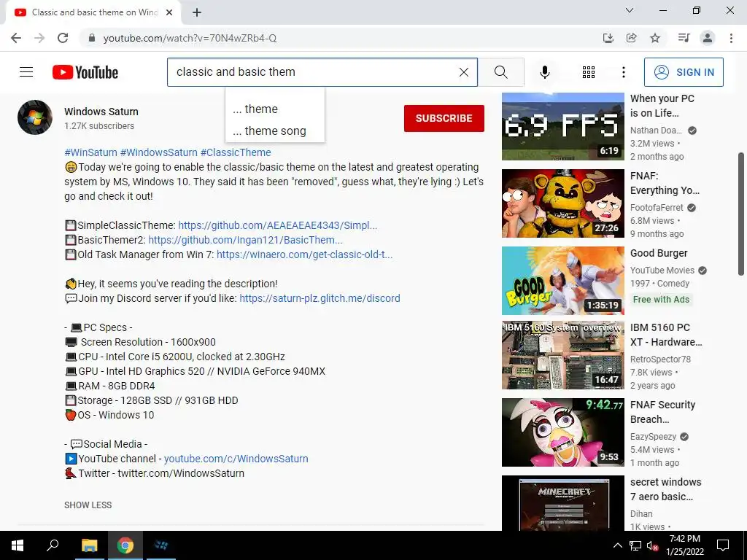Viewport: 747px width, 560px height.
Task: Open Chrome tab search chevron
Action: click(630, 10)
